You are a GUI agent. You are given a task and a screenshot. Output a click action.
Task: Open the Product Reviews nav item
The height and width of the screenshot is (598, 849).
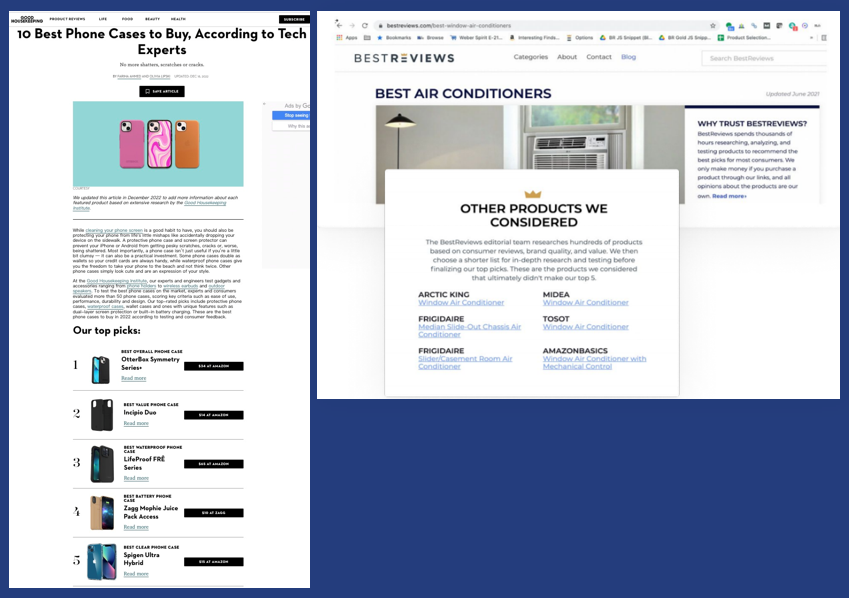(x=67, y=19)
